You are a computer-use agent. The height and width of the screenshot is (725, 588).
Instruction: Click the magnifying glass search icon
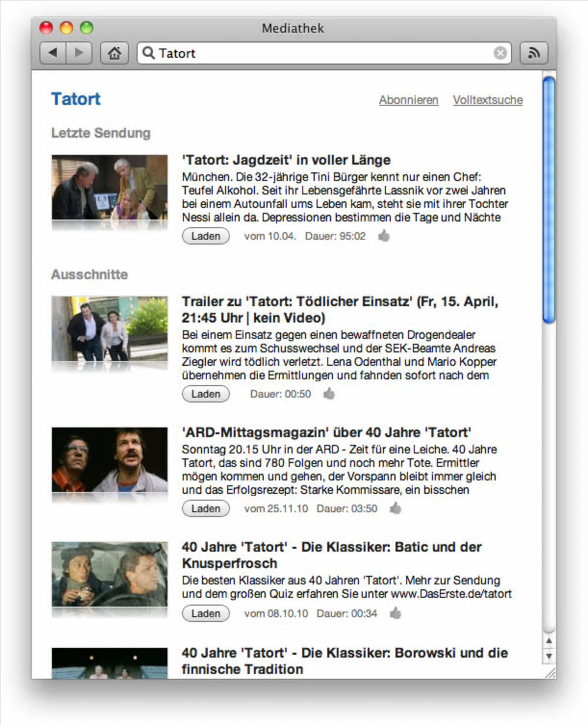(x=148, y=53)
